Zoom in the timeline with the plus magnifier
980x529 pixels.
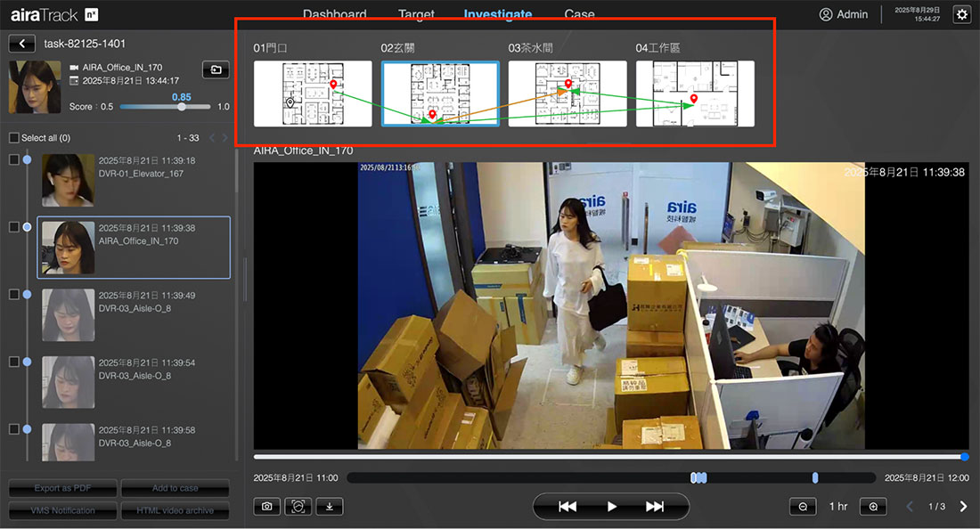click(x=873, y=506)
